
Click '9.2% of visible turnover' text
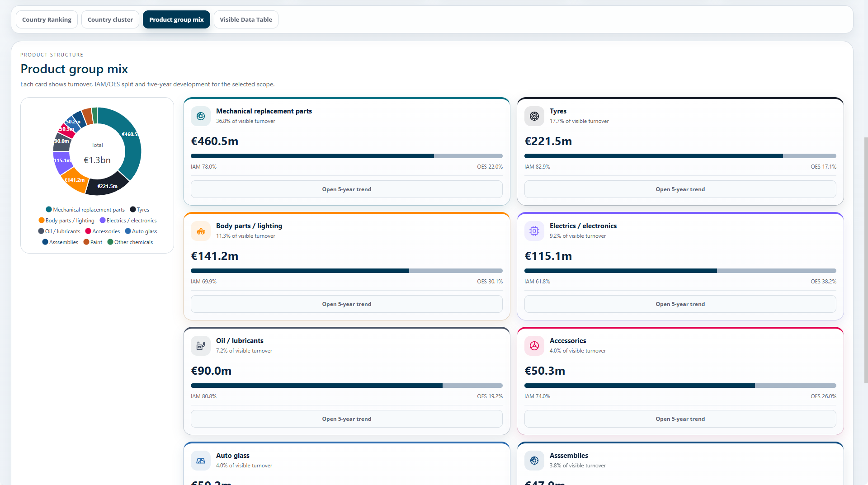click(578, 236)
